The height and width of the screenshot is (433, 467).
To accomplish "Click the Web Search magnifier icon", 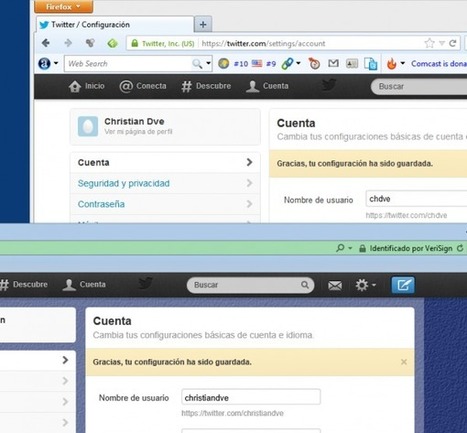I will (x=197, y=64).
